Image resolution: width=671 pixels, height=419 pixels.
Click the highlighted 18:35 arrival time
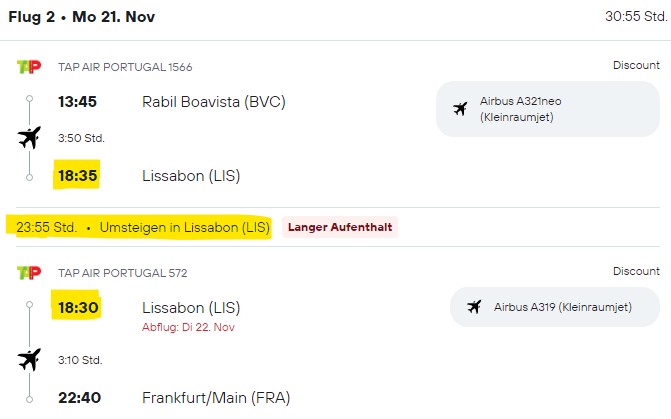point(77,175)
